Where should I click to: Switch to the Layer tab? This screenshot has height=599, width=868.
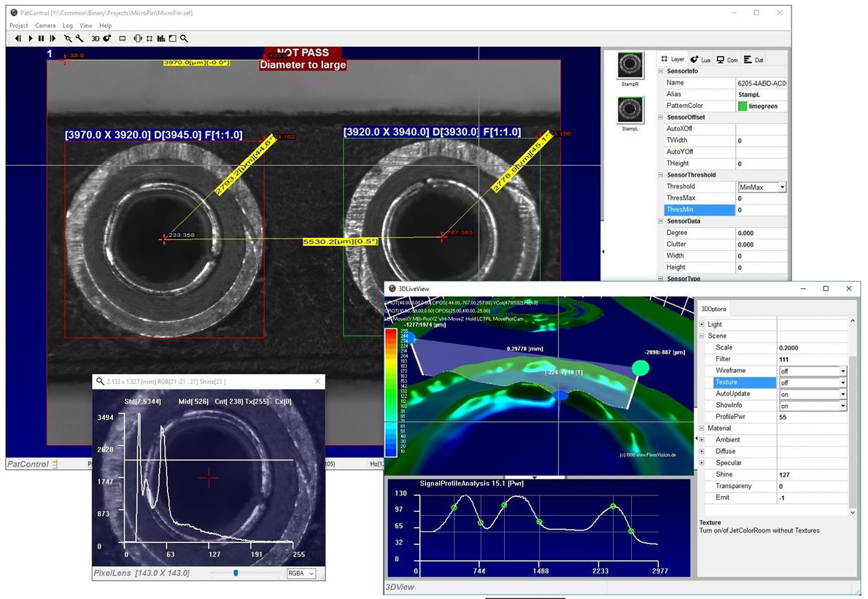point(673,59)
